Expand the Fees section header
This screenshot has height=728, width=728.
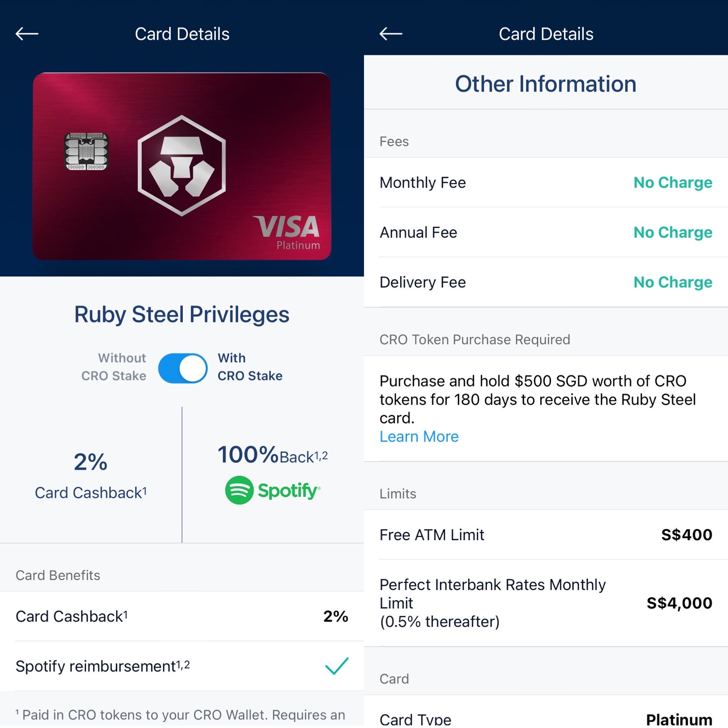click(394, 141)
